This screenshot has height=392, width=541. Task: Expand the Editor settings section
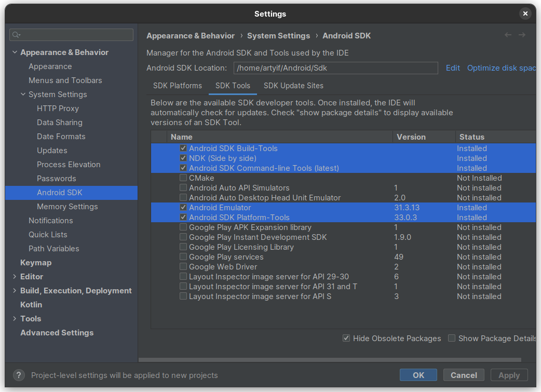14,276
